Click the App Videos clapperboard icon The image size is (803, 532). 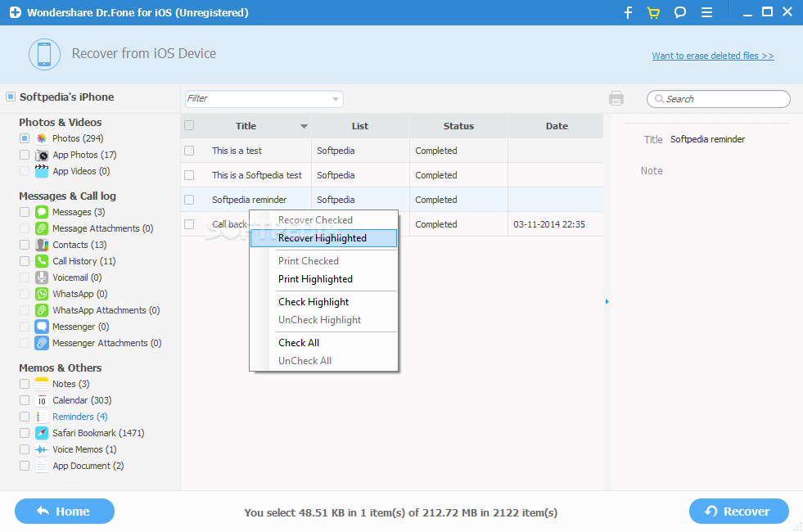tap(42, 171)
